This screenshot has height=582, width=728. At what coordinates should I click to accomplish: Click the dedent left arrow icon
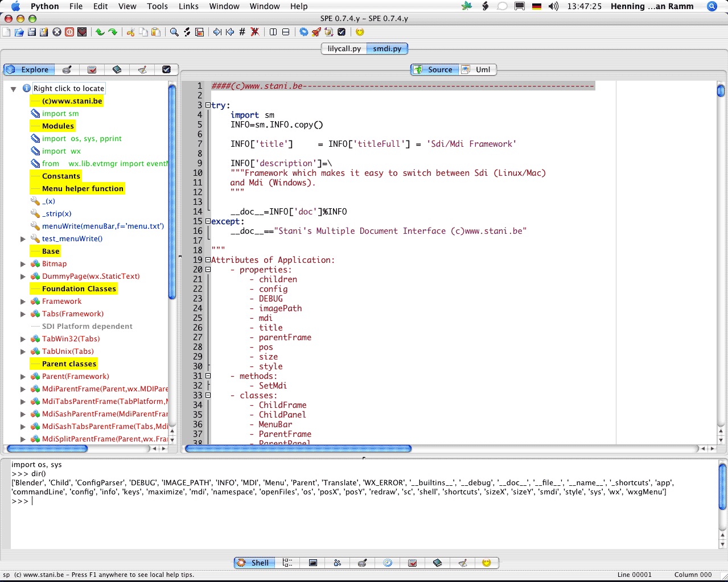point(230,32)
